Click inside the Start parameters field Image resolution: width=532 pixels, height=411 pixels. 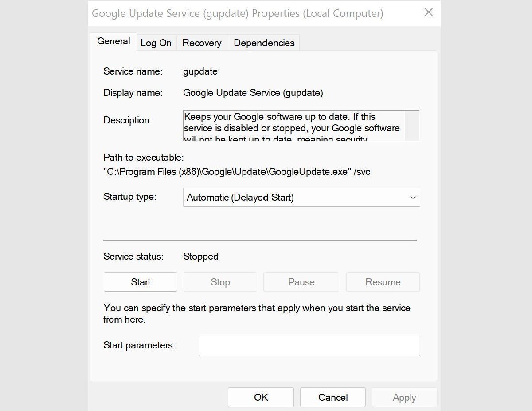tap(309, 345)
